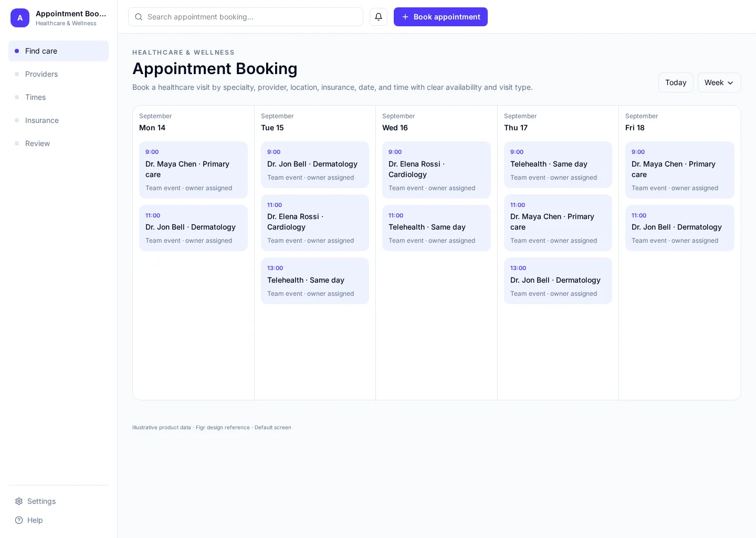Click the Appointment Booking page heading
This screenshot has height=538, width=756.
(215, 68)
